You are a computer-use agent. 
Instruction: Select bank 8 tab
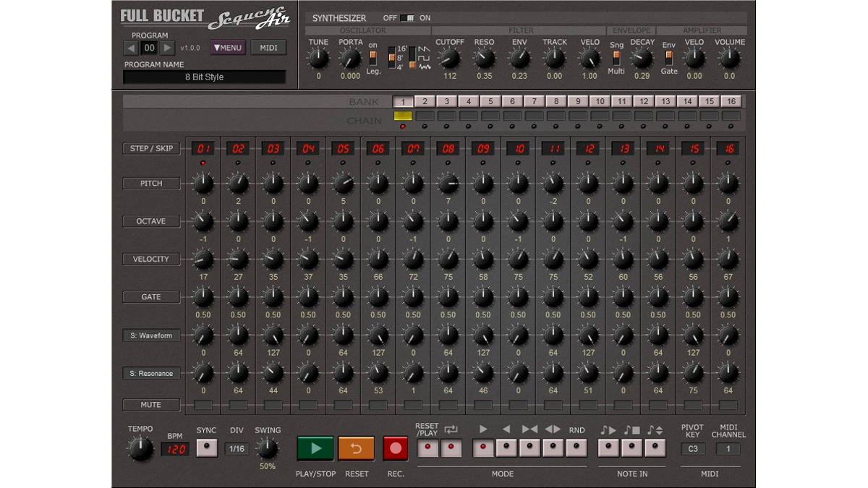click(556, 102)
